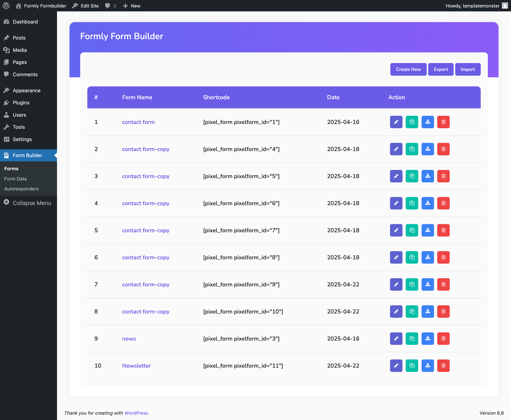Download form with shortcode id="10"
The image size is (511, 420).
[x=428, y=312]
